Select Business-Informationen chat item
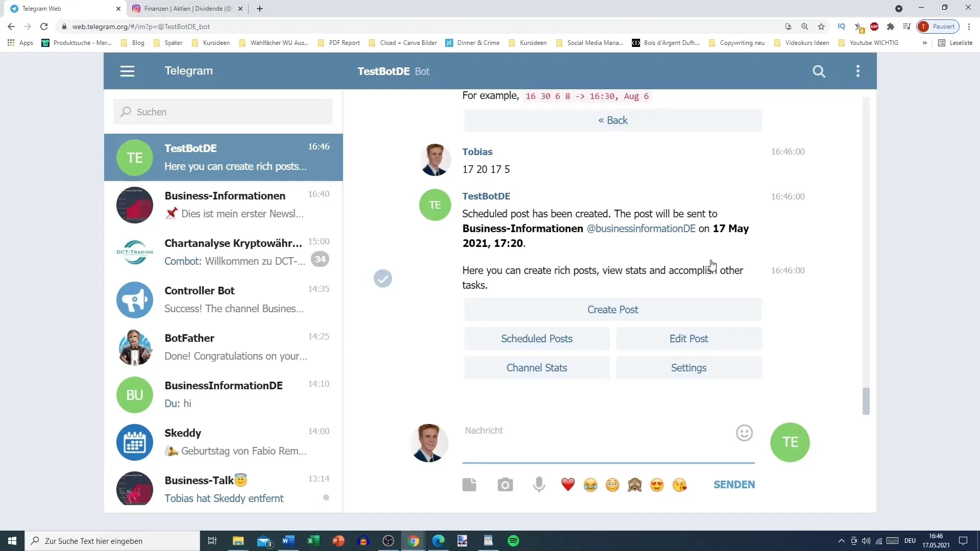The width and height of the screenshot is (980, 551). click(224, 205)
